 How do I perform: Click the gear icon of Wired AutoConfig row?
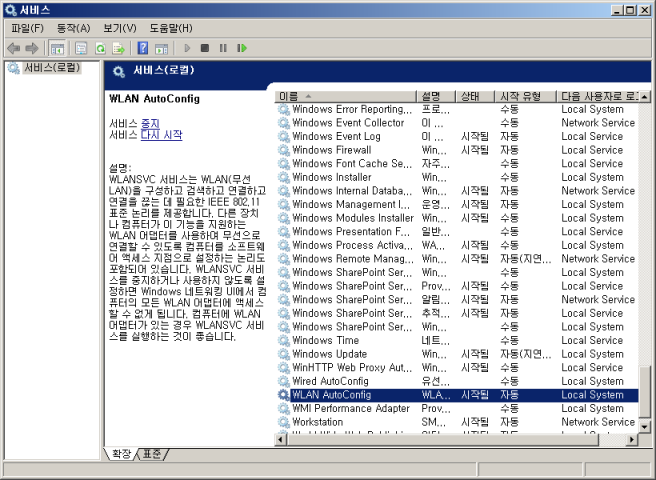(x=284, y=381)
